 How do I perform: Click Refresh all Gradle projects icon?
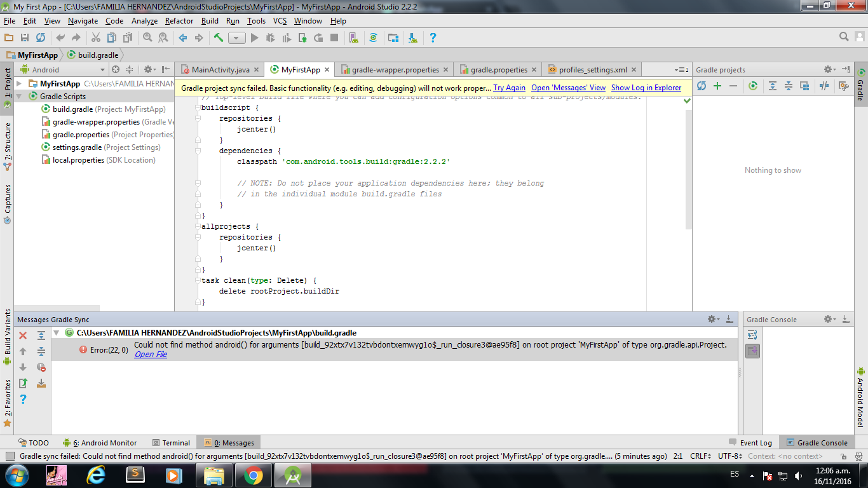(702, 86)
